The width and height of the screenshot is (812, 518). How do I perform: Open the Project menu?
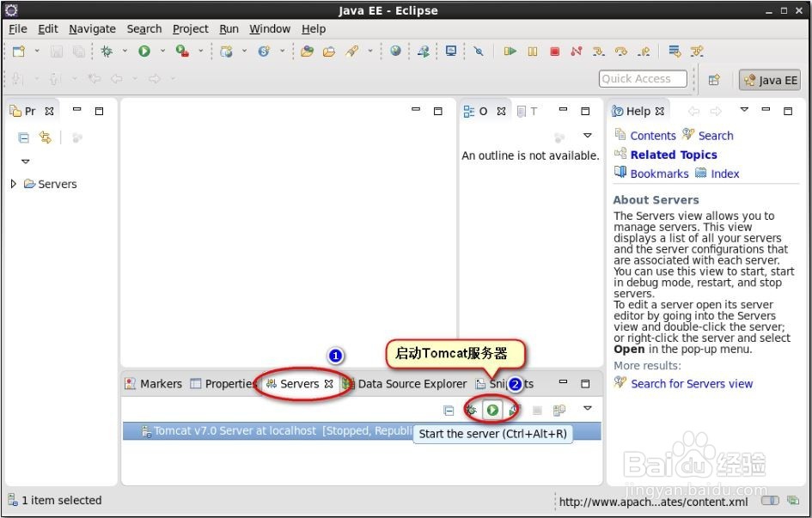(x=190, y=29)
